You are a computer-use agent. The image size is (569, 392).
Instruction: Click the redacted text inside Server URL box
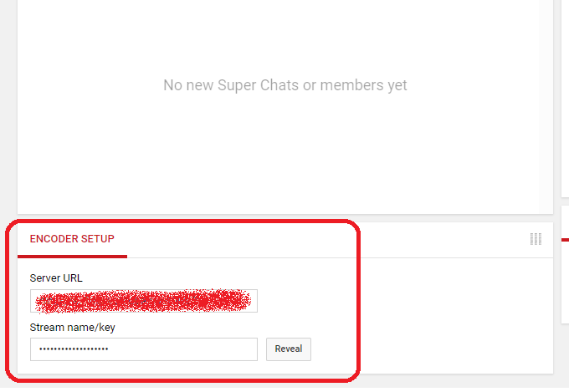142,301
